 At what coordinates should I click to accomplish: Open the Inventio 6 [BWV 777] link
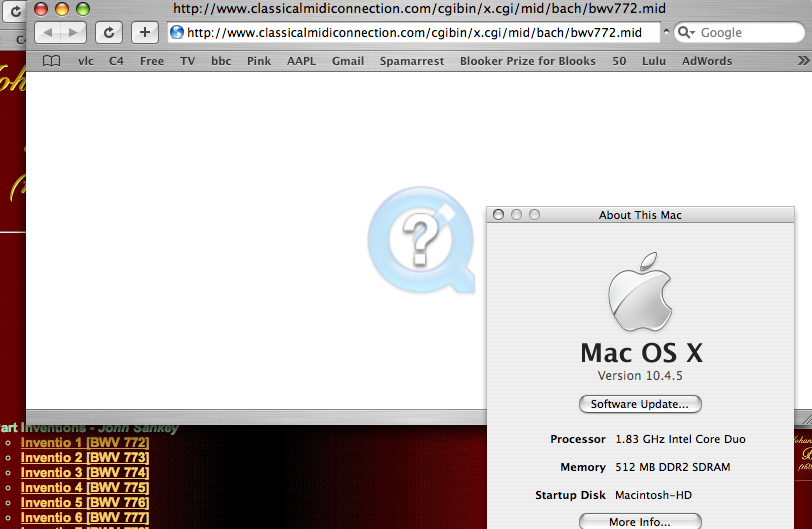click(x=85, y=518)
